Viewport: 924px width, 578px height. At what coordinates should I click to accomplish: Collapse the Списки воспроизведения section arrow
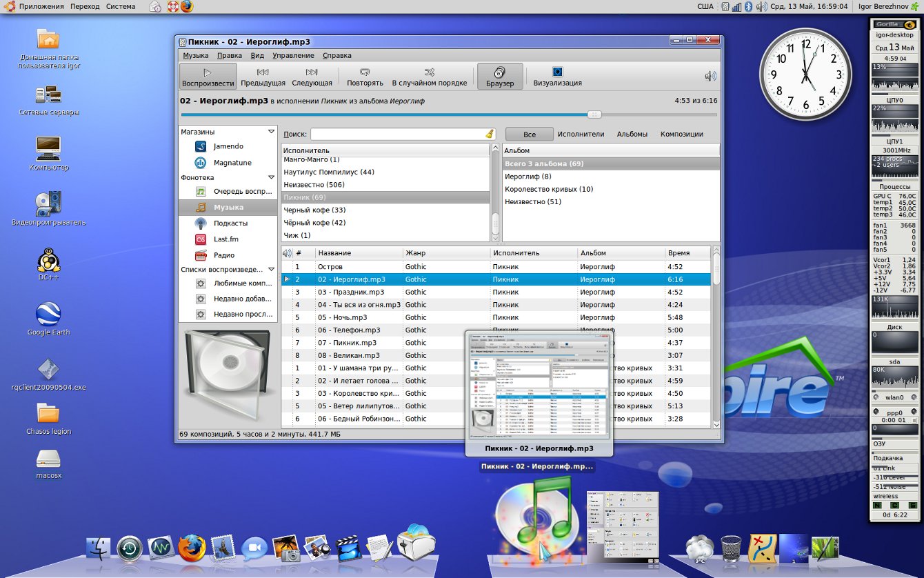coord(271,269)
